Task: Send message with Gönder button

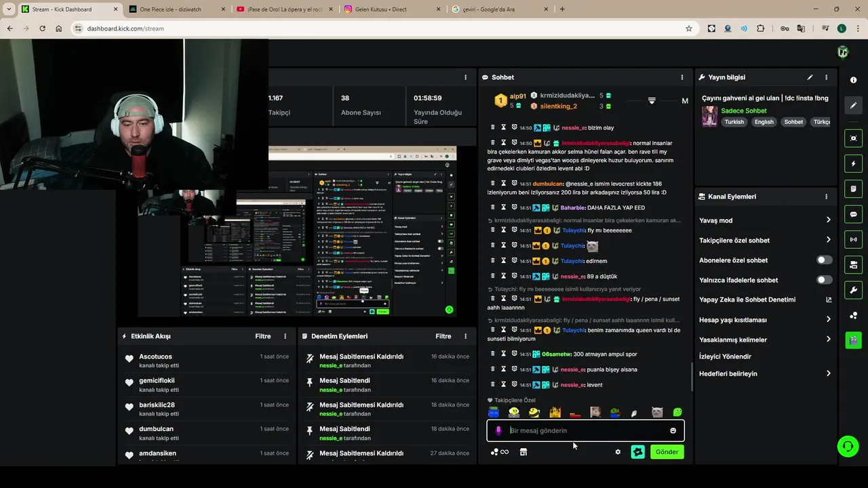Action: point(667,452)
